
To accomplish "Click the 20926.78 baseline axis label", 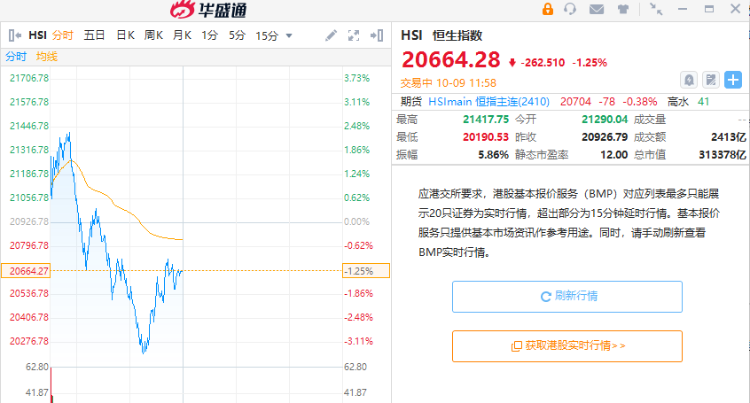I will 29,221.
